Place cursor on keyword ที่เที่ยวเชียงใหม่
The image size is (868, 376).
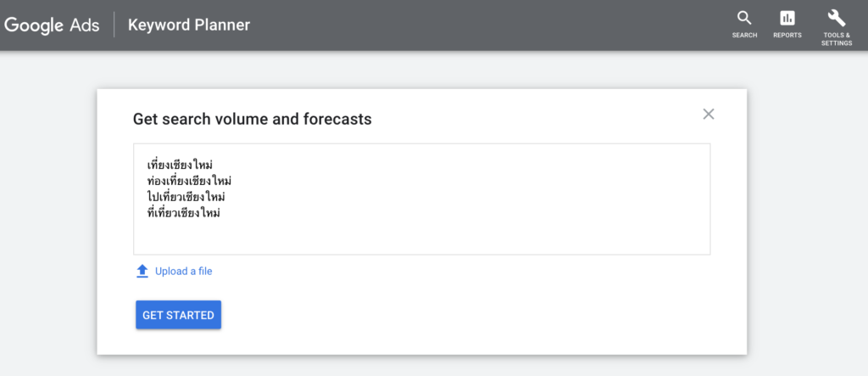point(184,213)
